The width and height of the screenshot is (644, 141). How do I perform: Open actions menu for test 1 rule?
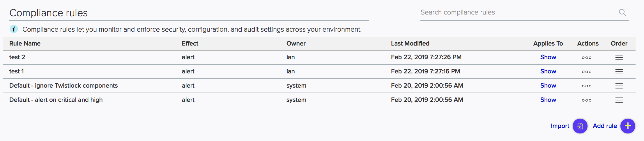[x=587, y=72]
